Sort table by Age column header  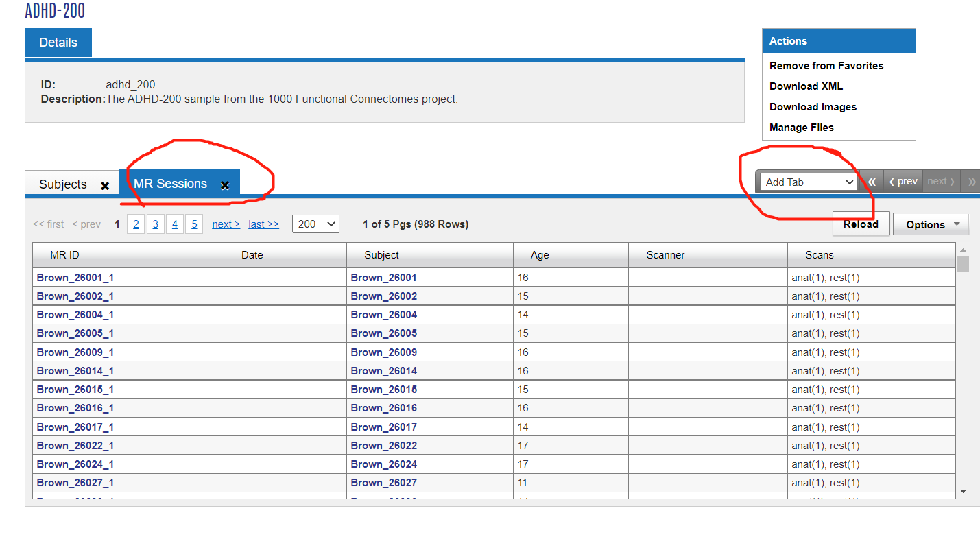click(x=540, y=255)
